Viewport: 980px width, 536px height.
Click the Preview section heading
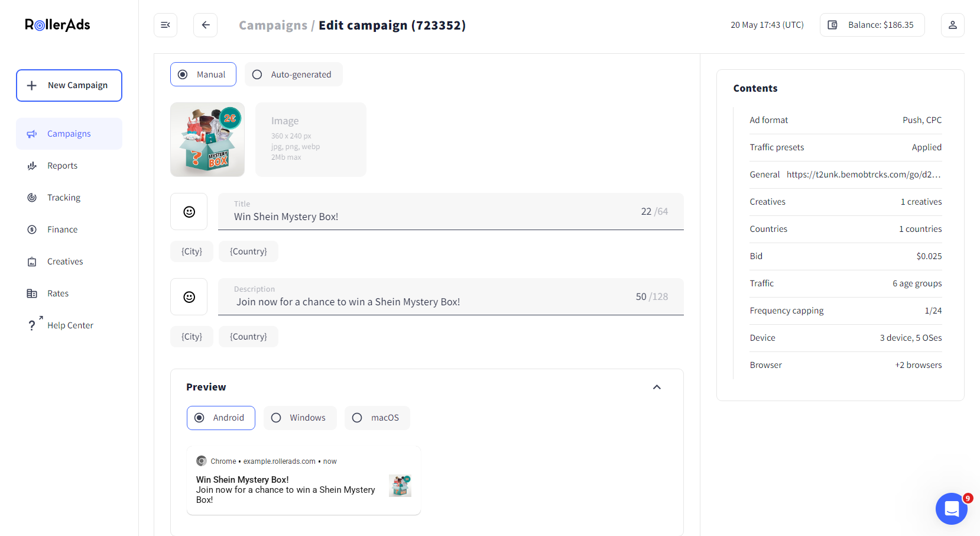pos(206,387)
